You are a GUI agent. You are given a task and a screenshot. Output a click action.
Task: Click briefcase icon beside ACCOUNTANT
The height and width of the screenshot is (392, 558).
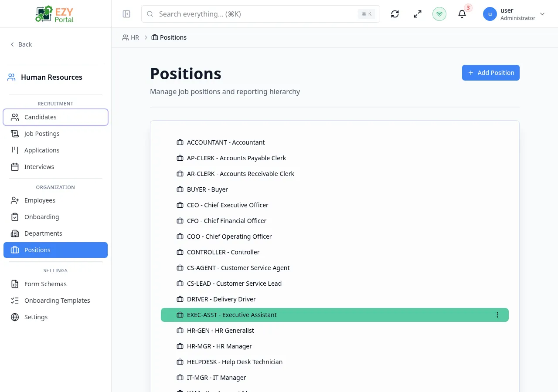180,142
